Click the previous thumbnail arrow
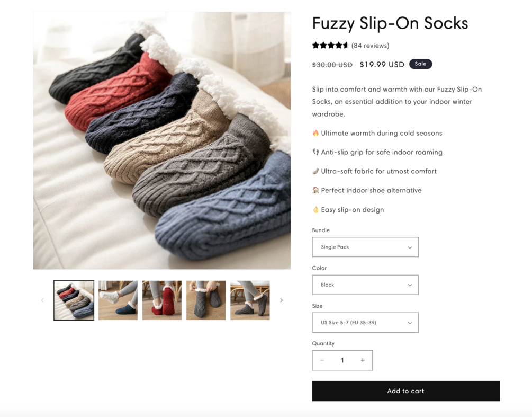The image size is (532, 417). (43, 300)
